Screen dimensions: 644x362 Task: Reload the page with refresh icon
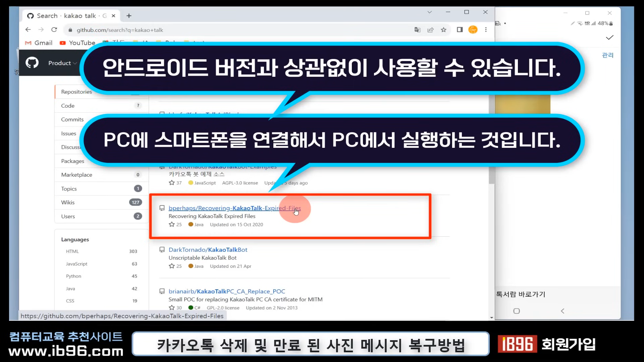click(54, 30)
